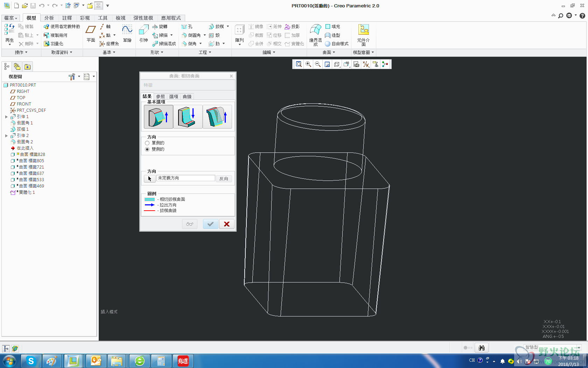Screen dimensions: 588x368
Task: Expand the 引伸 2 tree node
Action: pyautogui.click(x=6, y=136)
